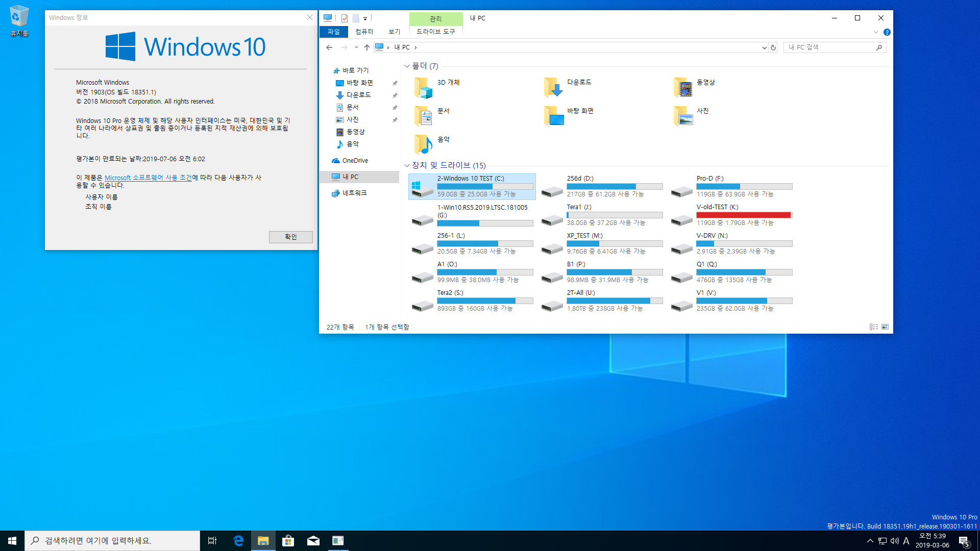Open the quick access toolbar customize arrow
The image size is (980, 551).
(365, 18)
